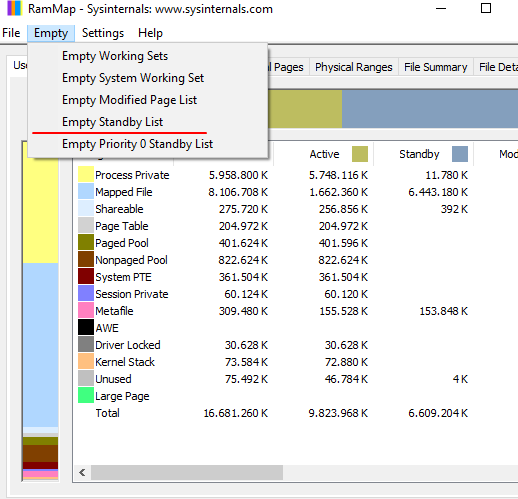The height and width of the screenshot is (499, 518).
Task: Open the Settings menu
Action: click(103, 33)
